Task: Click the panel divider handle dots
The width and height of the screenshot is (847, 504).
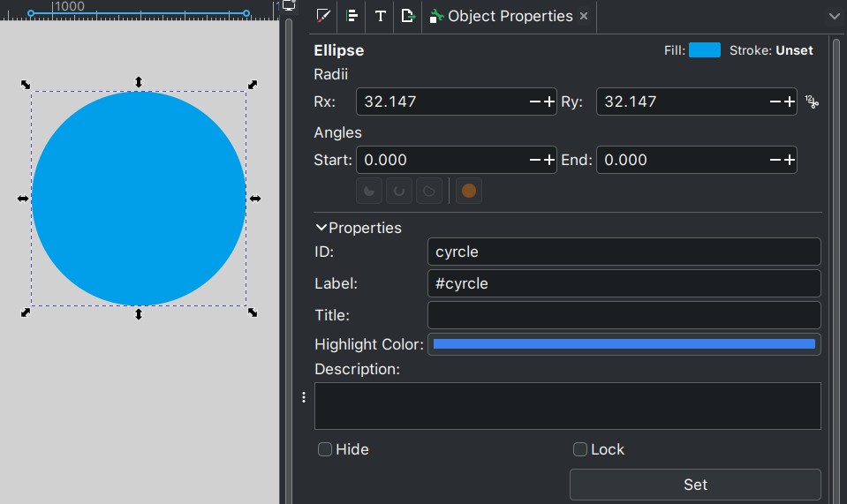Action: 304,397
